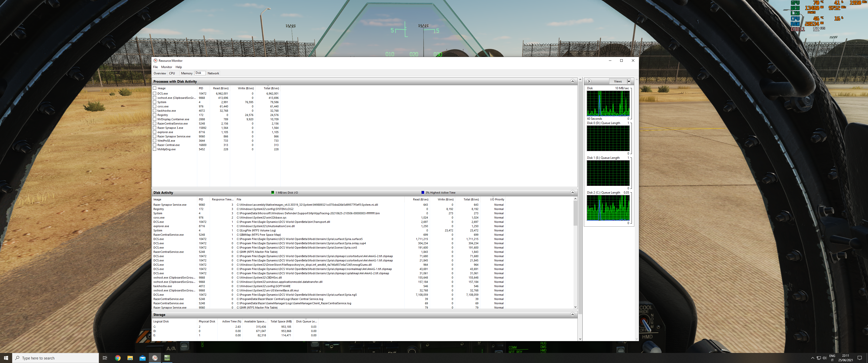Open the Action Center notifications icon

coord(860,358)
